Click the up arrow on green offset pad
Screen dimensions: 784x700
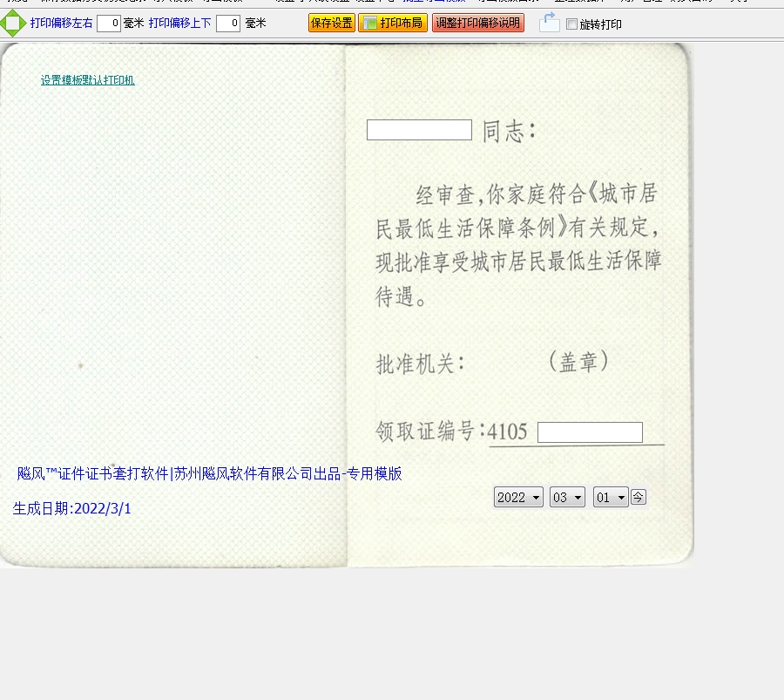[13, 13]
